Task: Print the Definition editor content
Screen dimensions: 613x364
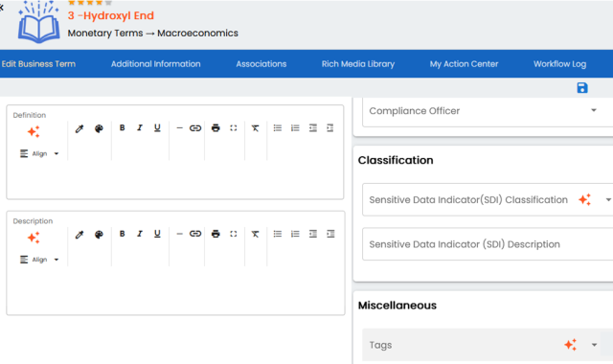Action: pyautogui.click(x=216, y=127)
